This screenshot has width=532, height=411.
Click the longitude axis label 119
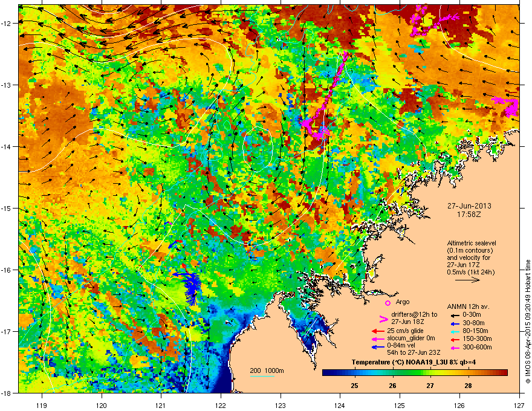coord(42,405)
